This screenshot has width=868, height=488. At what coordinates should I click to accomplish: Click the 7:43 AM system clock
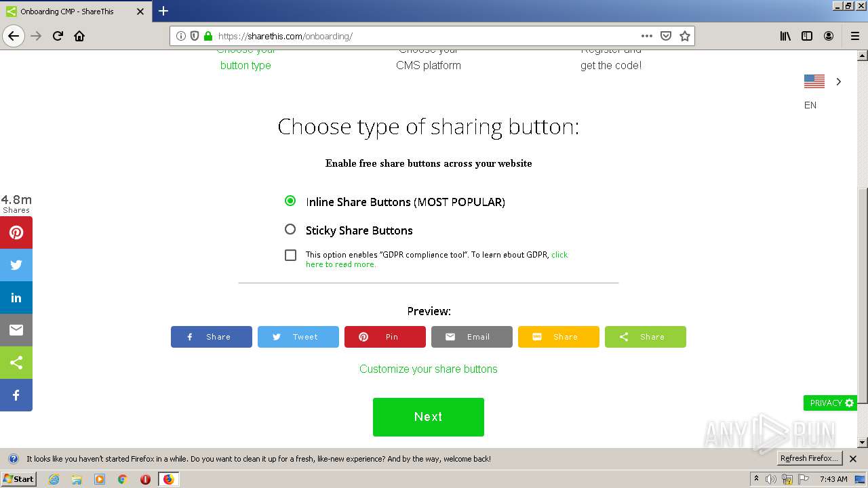(833, 479)
